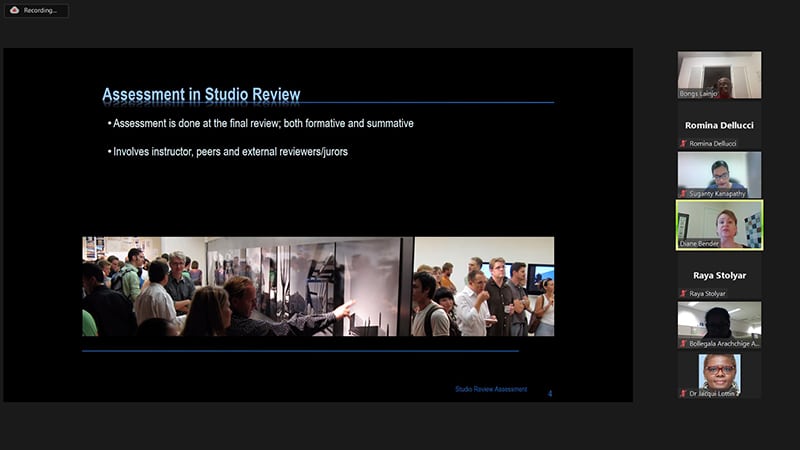800x450 pixels.
Task: Click the "Assessment in Studio Review" slide title
Action: (x=201, y=95)
